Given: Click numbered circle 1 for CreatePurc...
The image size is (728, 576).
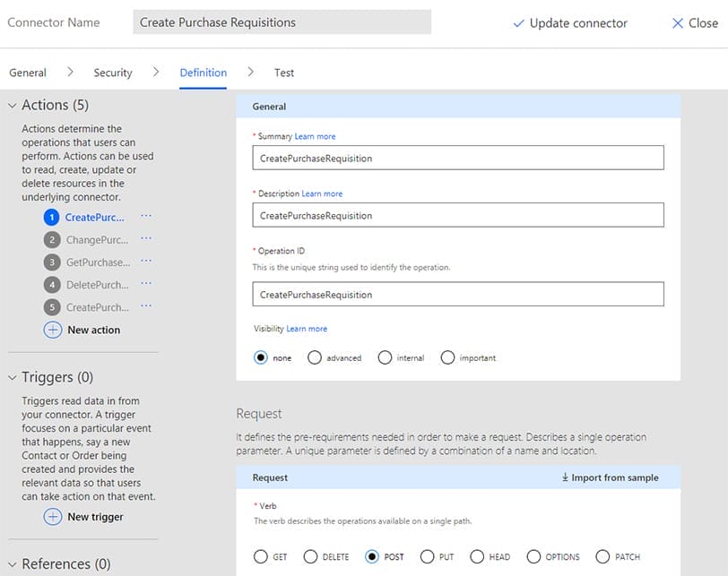Looking at the screenshot, I should click(51, 217).
